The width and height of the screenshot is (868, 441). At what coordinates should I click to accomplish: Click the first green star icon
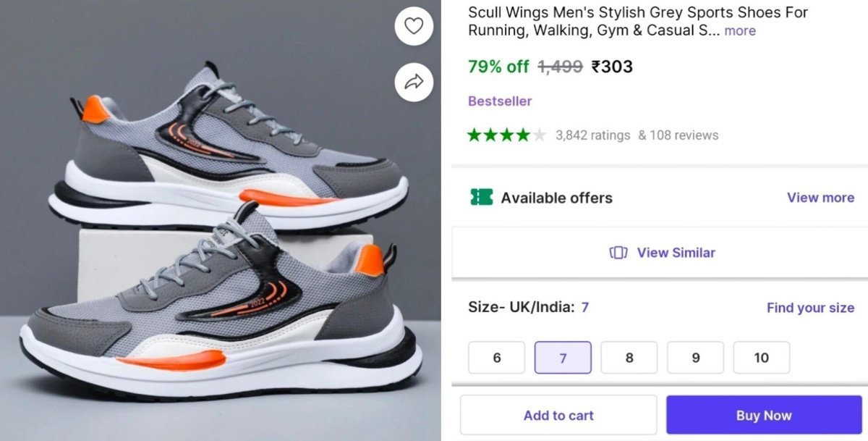coord(473,134)
